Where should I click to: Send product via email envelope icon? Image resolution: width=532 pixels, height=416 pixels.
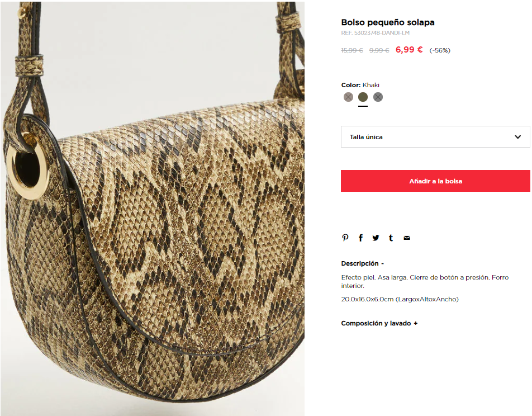(407, 238)
